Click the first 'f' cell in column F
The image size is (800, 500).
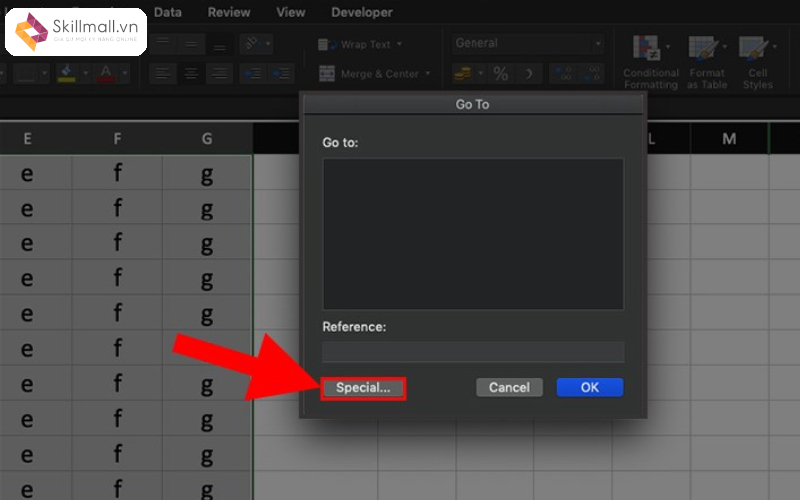pos(117,173)
